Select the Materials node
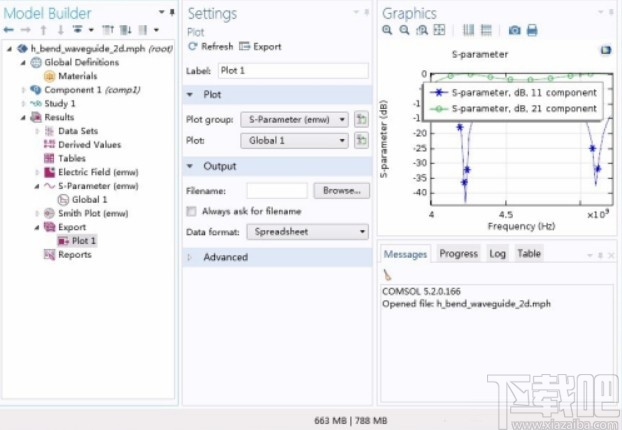The image size is (622, 430). tap(77, 76)
